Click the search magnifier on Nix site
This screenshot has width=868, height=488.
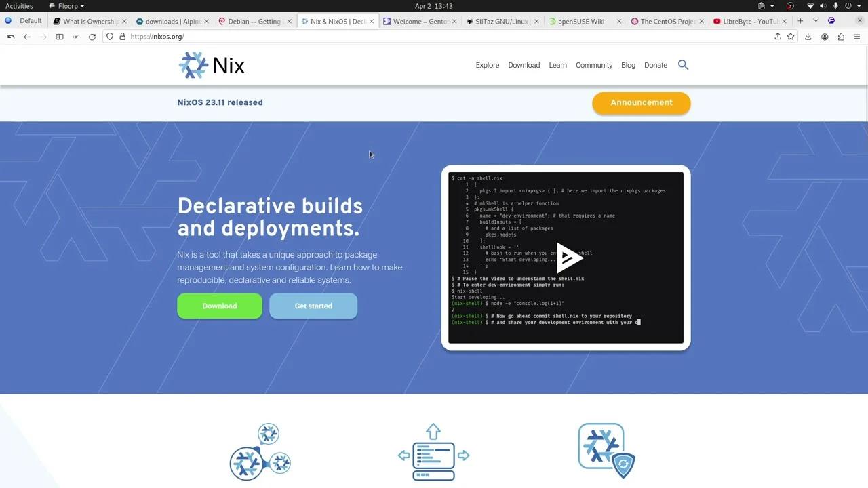683,65
